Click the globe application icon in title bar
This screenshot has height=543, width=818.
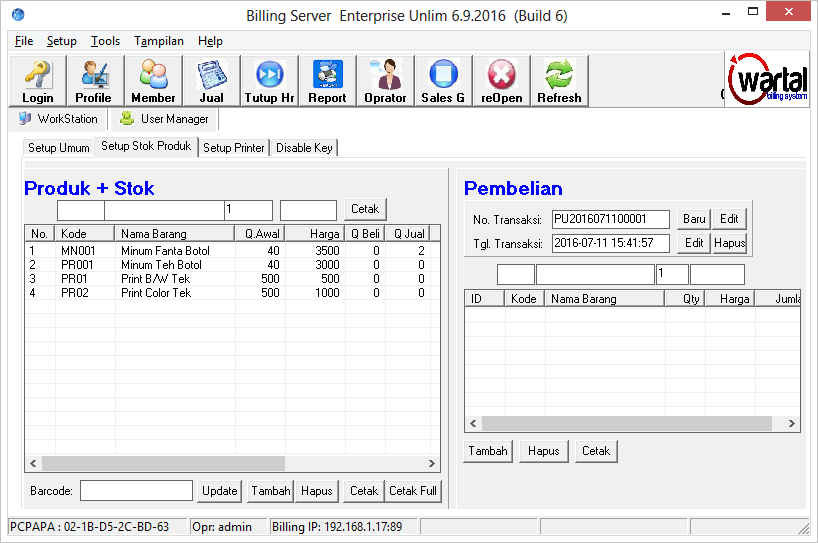(x=18, y=15)
